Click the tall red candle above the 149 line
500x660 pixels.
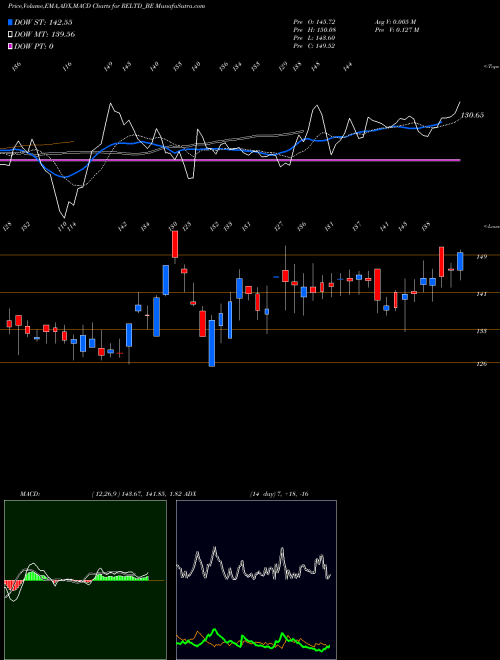click(x=175, y=244)
